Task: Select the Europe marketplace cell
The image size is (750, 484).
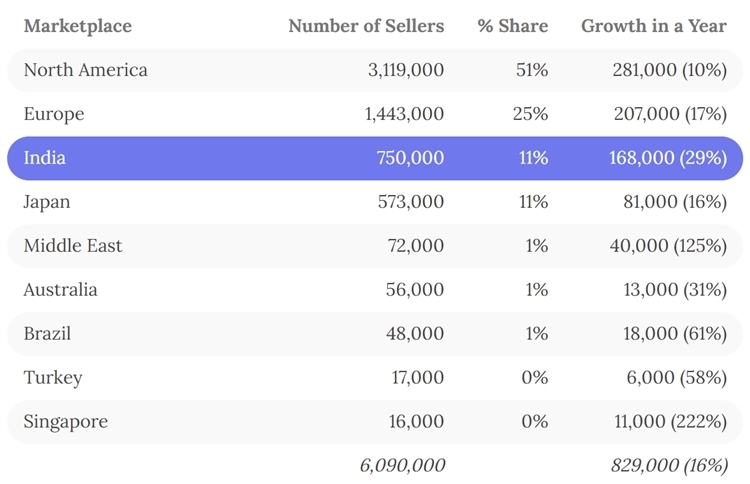Action: 54,114
